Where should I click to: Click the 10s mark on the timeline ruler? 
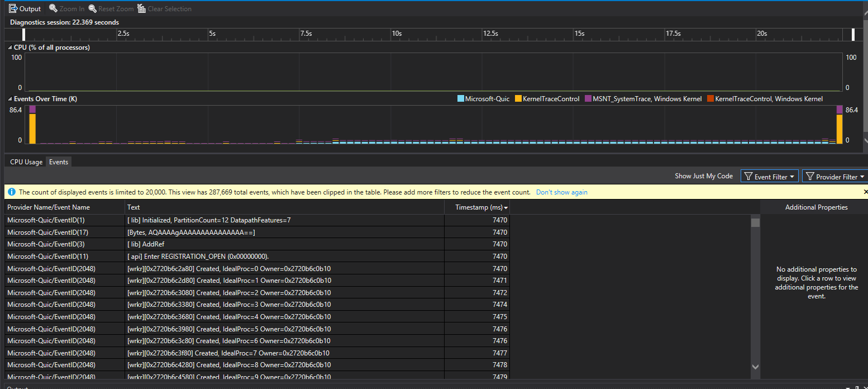click(x=397, y=34)
